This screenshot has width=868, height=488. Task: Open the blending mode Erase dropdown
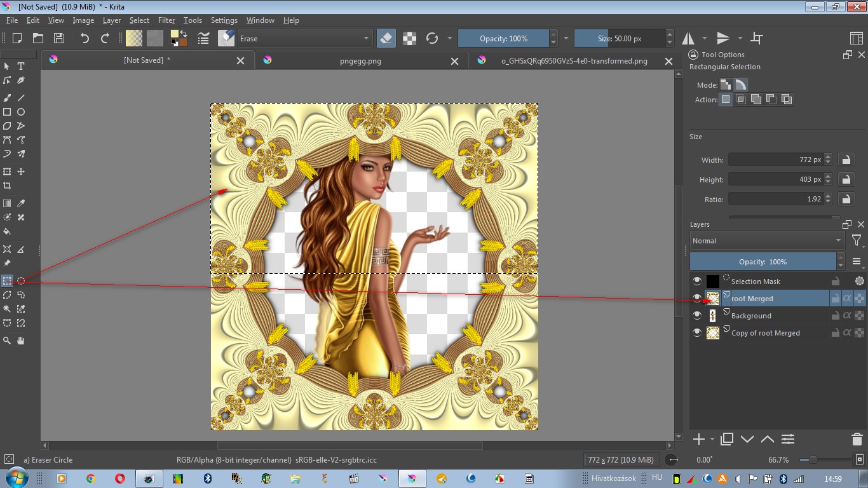[304, 38]
